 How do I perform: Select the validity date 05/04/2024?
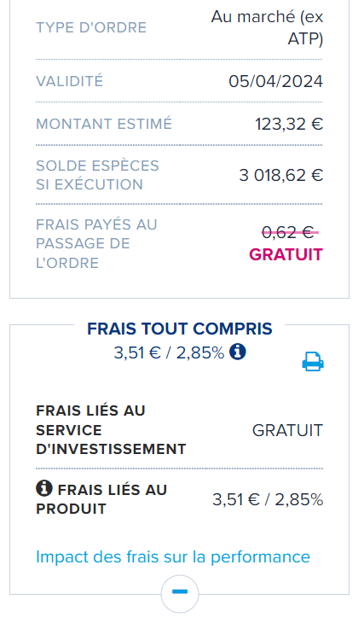(x=275, y=81)
